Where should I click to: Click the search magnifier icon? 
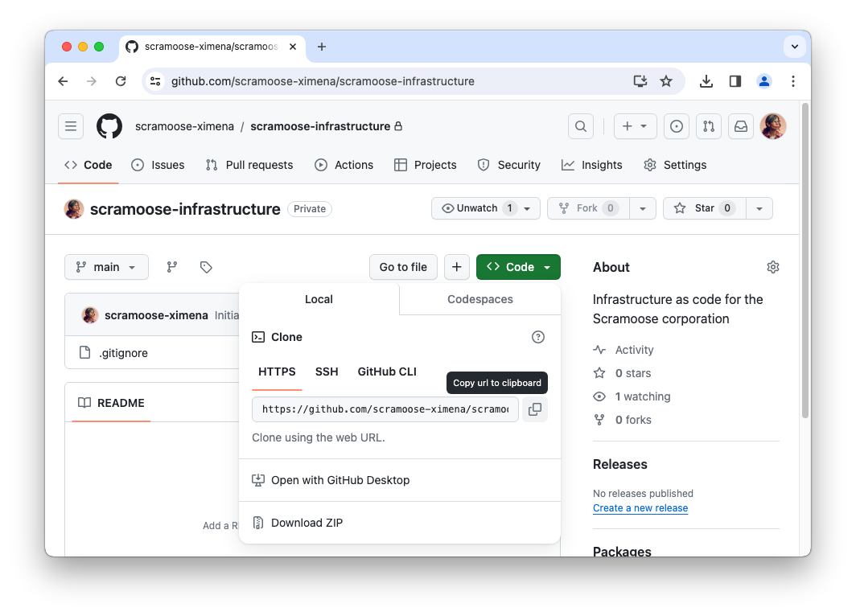click(x=579, y=126)
